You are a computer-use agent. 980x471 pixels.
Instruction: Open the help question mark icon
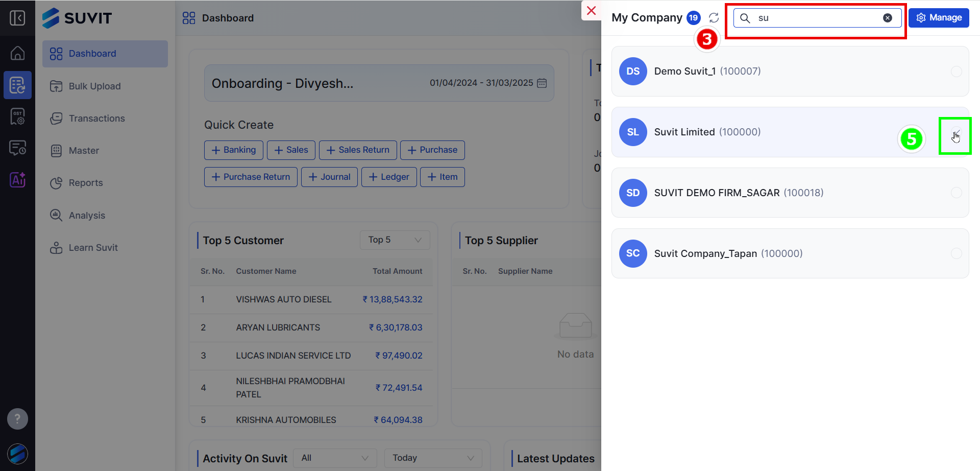point(17,419)
